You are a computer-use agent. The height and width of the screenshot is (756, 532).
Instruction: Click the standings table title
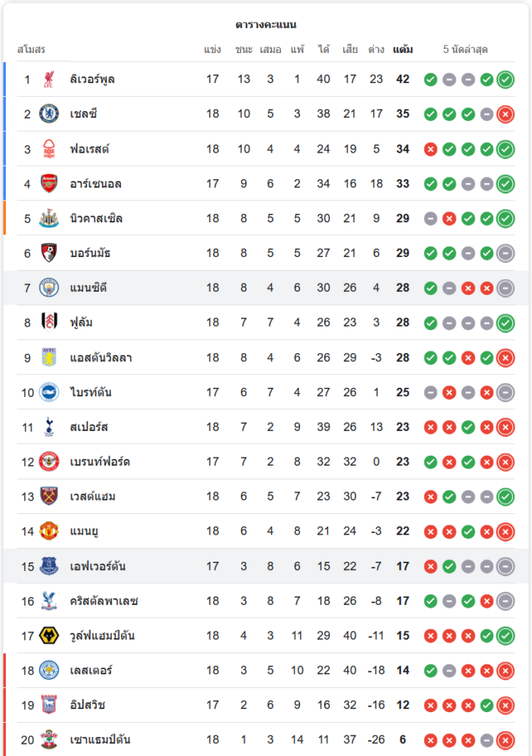(266, 25)
